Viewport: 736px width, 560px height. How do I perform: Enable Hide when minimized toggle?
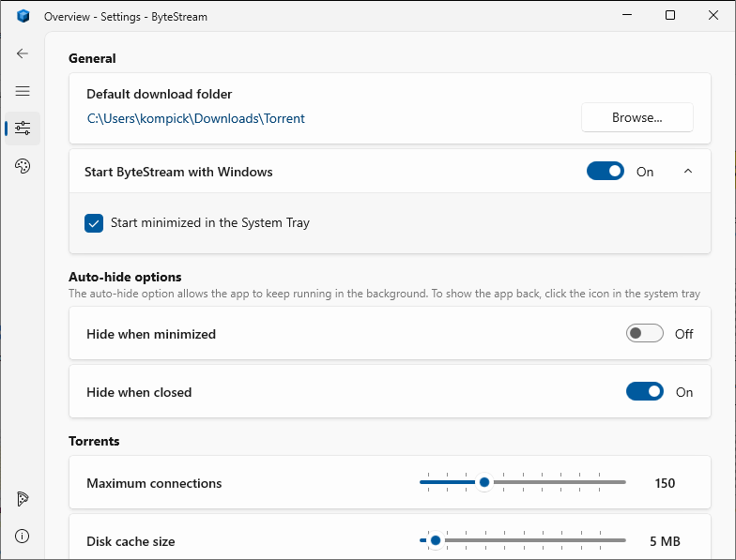tap(644, 334)
